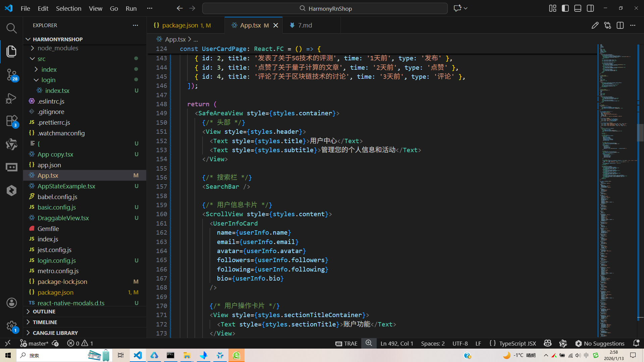Toggle Primary Side Bar visibility
The width and height of the screenshot is (644, 362).
click(565, 8)
